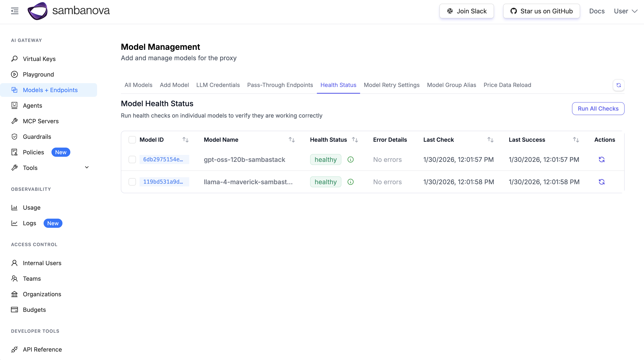Check the box for model 6db2975154e

[132, 159]
